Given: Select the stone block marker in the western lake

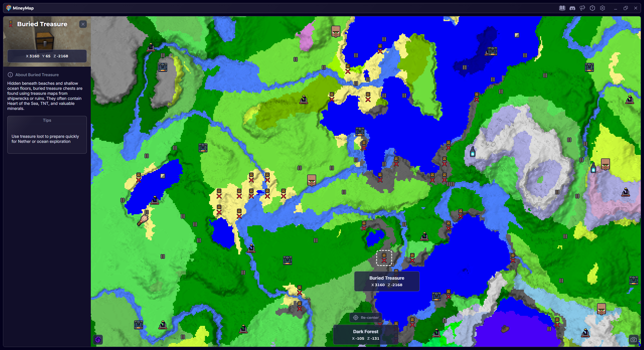Looking at the screenshot, I should tap(163, 176).
